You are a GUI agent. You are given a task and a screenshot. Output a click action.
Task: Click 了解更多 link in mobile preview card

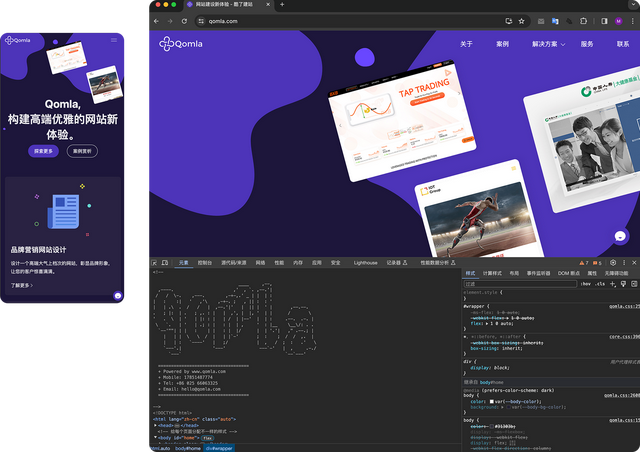(x=22, y=285)
